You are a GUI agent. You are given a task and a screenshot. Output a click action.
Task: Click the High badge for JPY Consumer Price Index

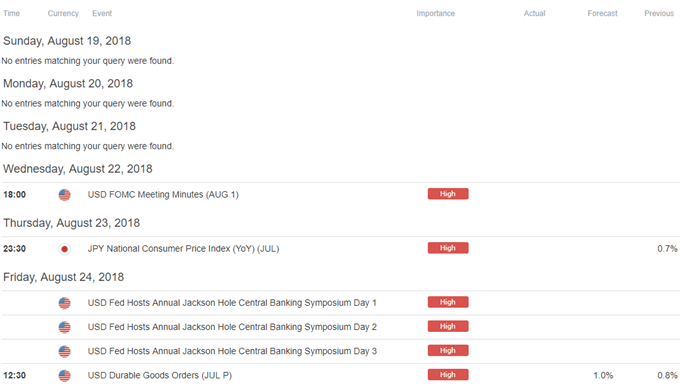click(448, 248)
